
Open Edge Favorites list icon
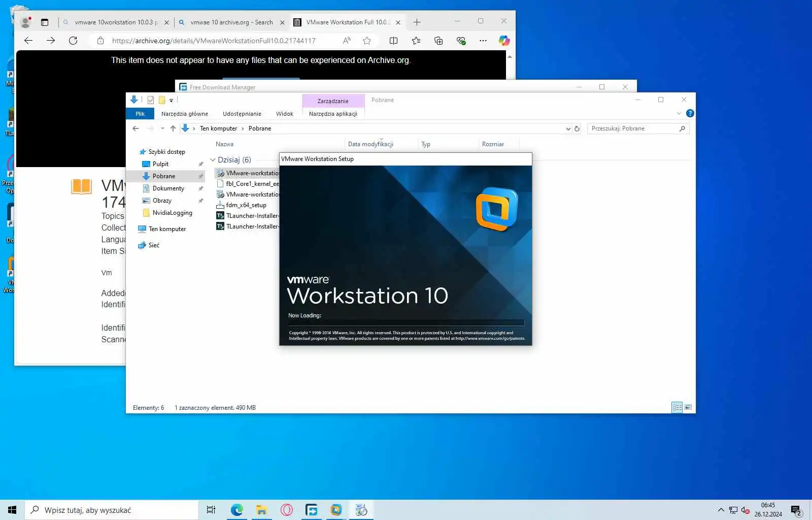point(416,41)
